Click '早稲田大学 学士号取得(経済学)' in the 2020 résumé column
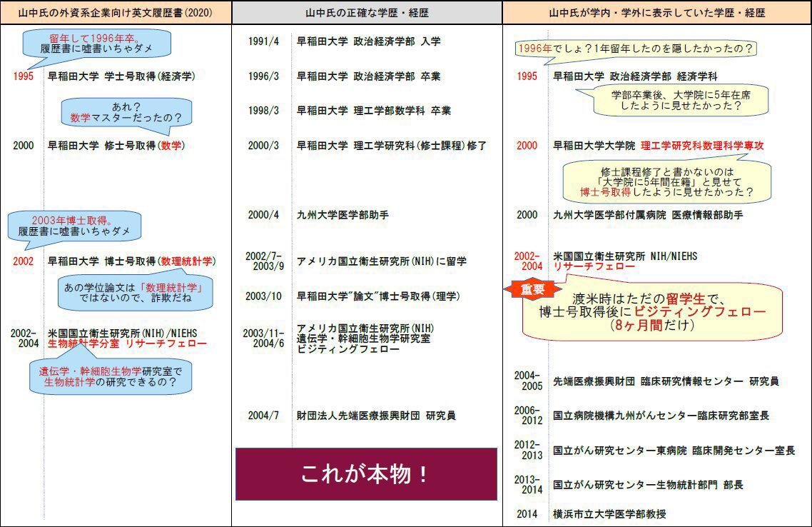The height and width of the screenshot is (527, 812). [x=122, y=76]
